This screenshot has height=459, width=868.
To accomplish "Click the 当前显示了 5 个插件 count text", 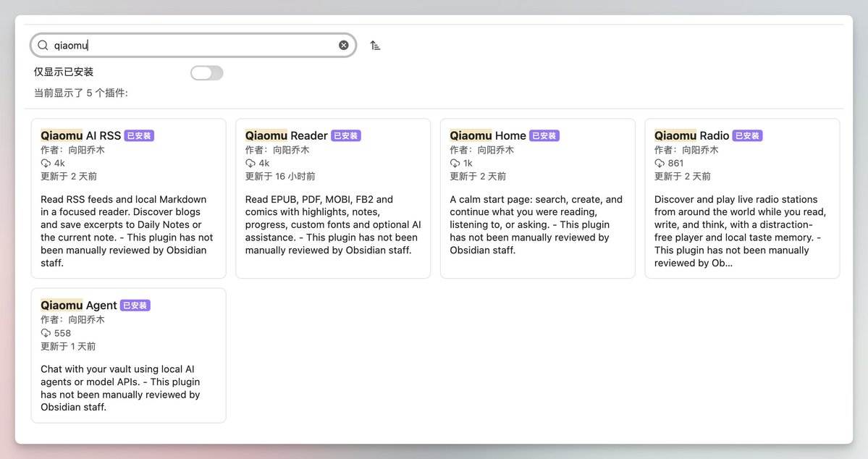I will 81,93.
